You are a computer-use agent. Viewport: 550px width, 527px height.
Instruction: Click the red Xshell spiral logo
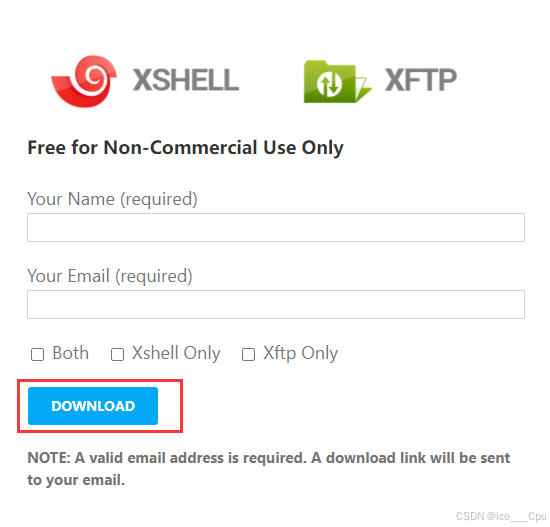pyautogui.click(x=84, y=81)
